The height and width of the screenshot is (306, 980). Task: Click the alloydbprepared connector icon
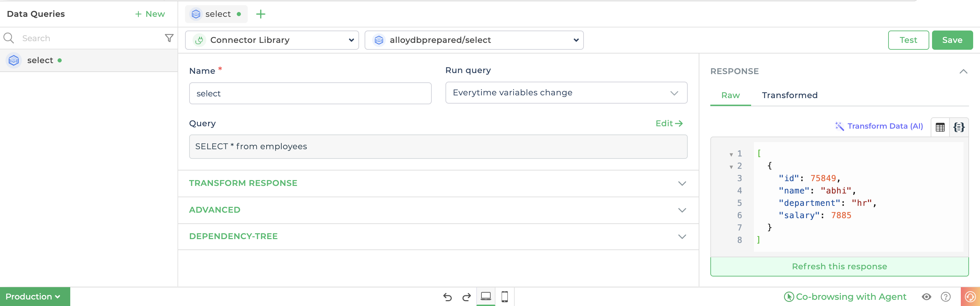(379, 40)
